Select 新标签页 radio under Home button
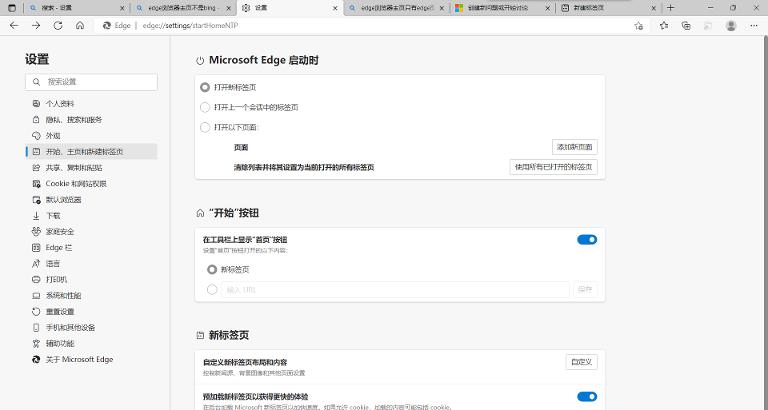The width and height of the screenshot is (768, 410). pyautogui.click(x=212, y=269)
